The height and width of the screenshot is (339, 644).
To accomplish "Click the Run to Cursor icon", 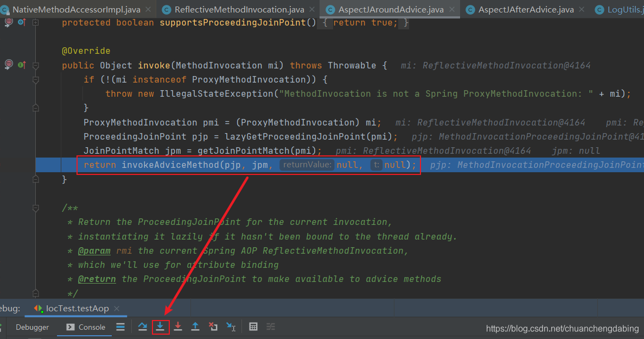I will pos(231,327).
